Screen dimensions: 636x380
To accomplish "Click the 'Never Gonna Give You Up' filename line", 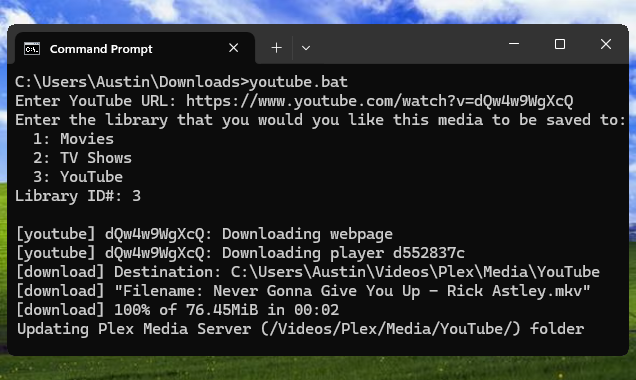I will 303,291.
